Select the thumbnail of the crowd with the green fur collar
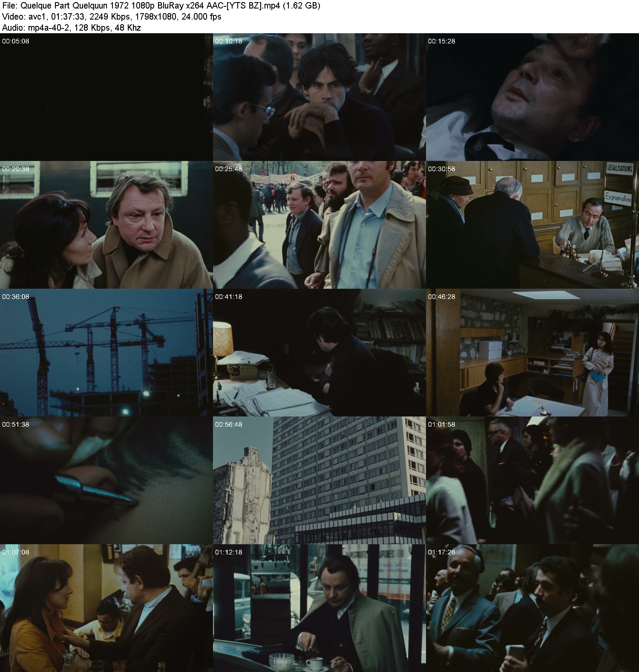639x672 pixels. coord(532,480)
